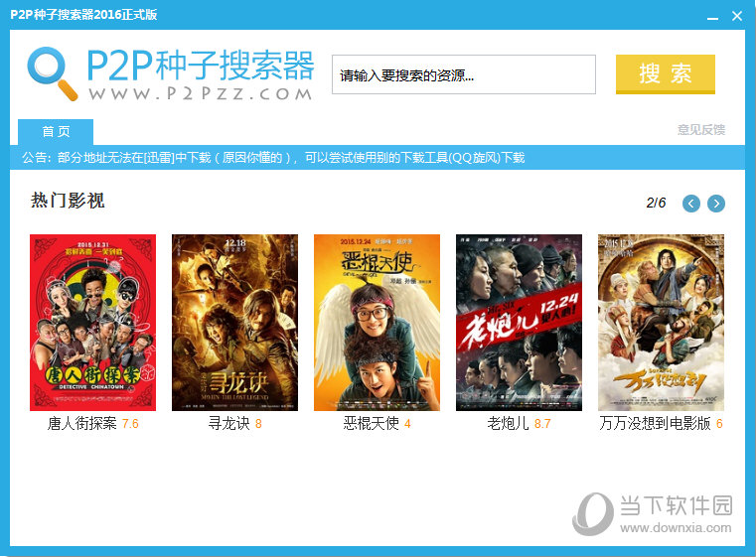Open the 万万没想到 movie poster
Image resolution: width=756 pixels, height=557 pixels.
[x=661, y=323]
